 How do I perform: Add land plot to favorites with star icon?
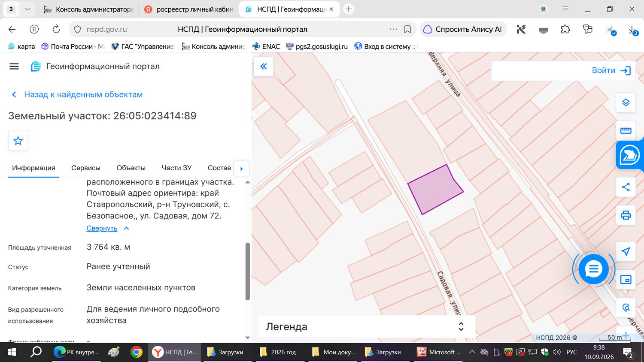pyautogui.click(x=18, y=141)
